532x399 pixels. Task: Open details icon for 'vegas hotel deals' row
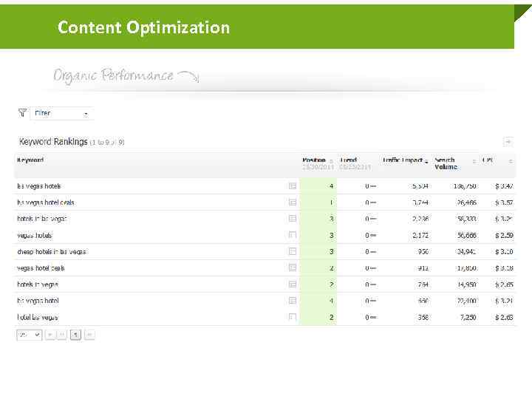point(293,267)
